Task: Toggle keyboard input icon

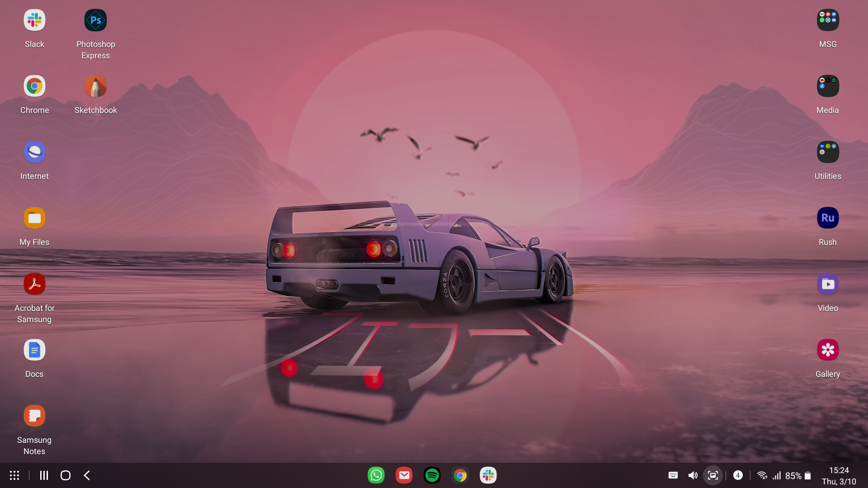Action: 672,475
